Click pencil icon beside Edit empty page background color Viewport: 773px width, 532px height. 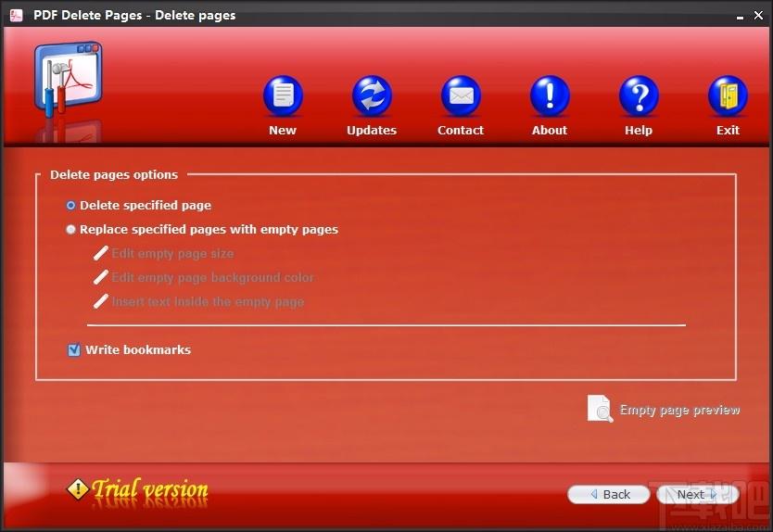(101, 277)
